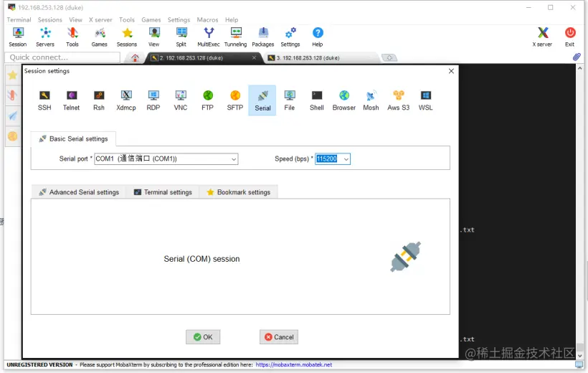Screen dimensions: 588x373
Task: Select Serial session type
Action: (x=262, y=100)
